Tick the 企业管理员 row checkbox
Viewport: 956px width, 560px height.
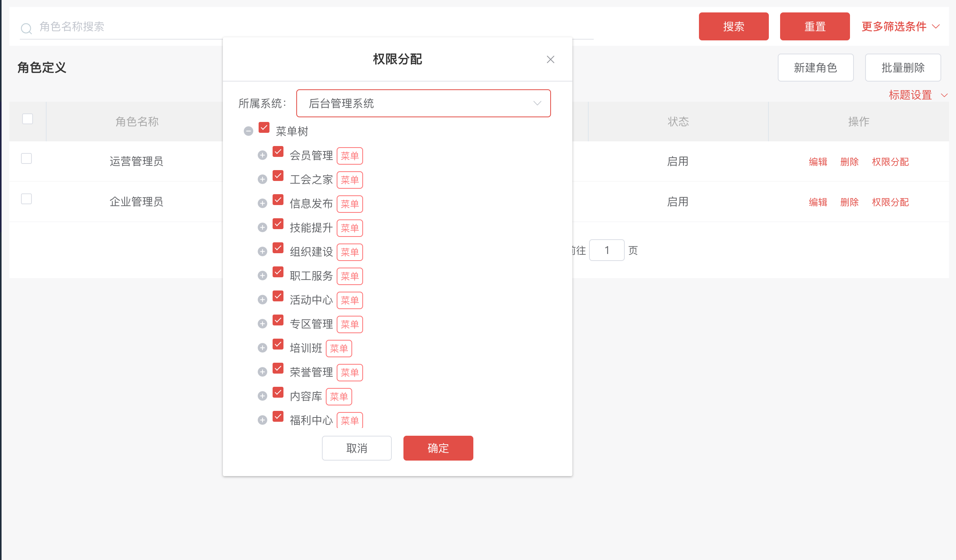coord(26,199)
